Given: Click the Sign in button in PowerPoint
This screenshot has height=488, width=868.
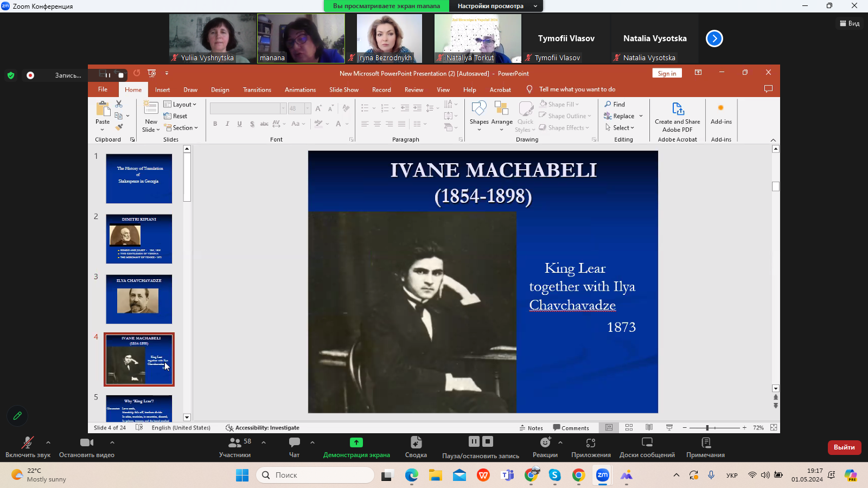Looking at the screenshot, I should coord(667,73).
